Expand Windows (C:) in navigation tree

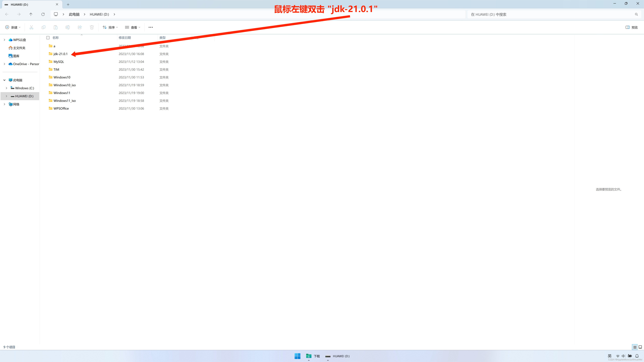7,88
